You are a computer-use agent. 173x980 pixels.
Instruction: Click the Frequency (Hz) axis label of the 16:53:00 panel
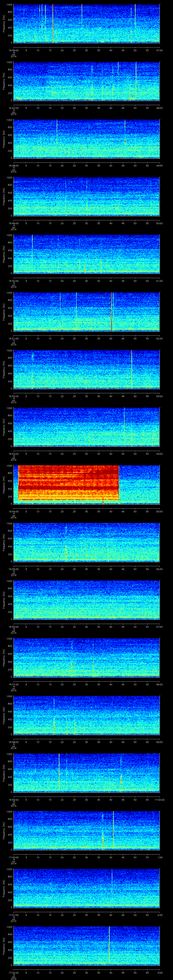tap(4, 427)
